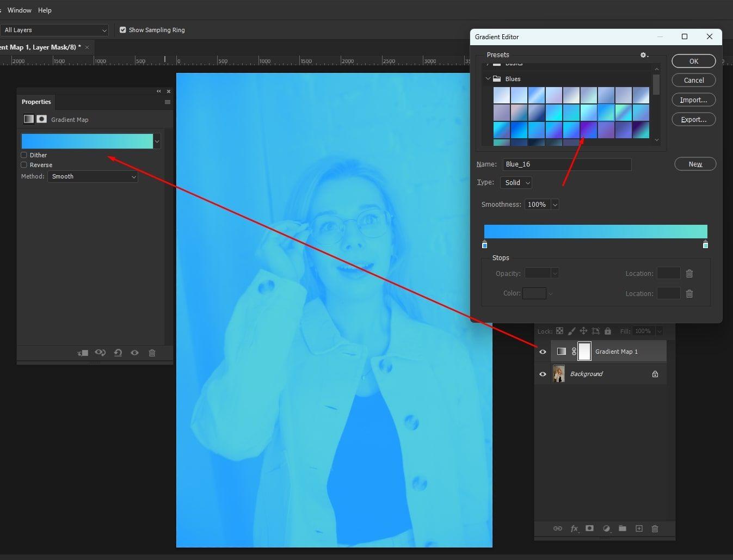Click the Presets scrollbar down arrow
733x560 pixels.
pyautogui.click(x=656, y=140)
